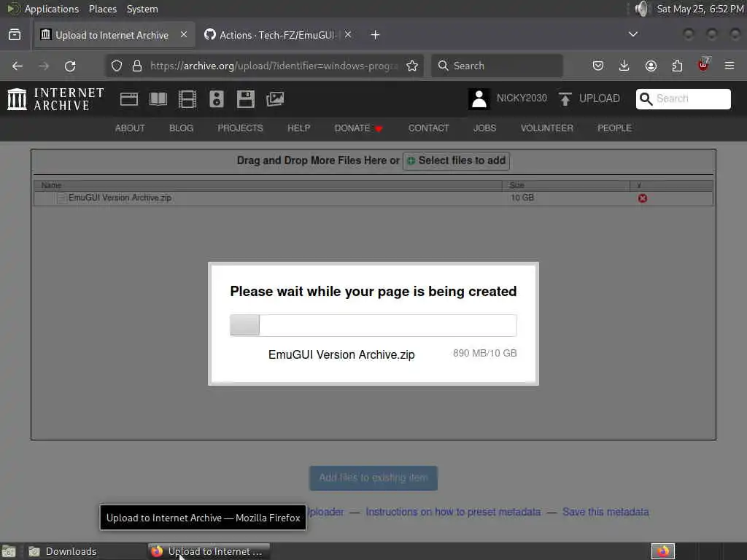Viewport: 747px width, 560px height.
Task: Click the system volume speaker icon
Action: tap(641, 9)
